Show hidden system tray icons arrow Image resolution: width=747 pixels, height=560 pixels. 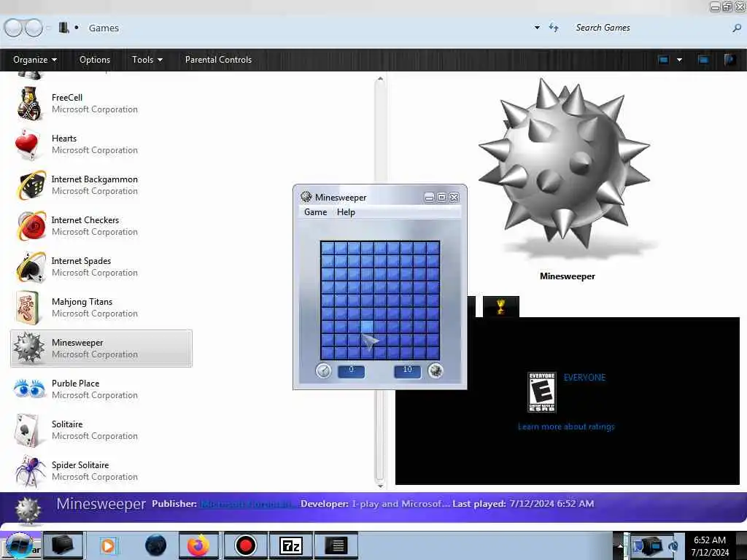point(620,545)
